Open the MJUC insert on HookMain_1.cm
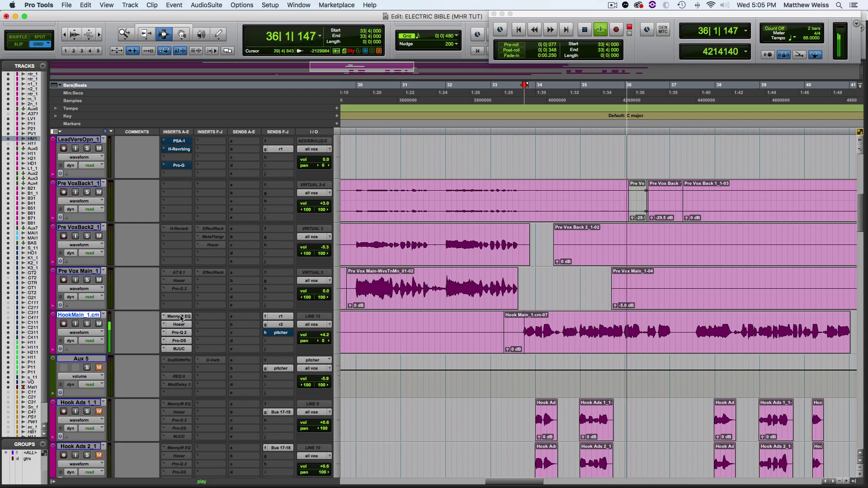Viewport: 868px width, 488px height. (x=179, y=348)
